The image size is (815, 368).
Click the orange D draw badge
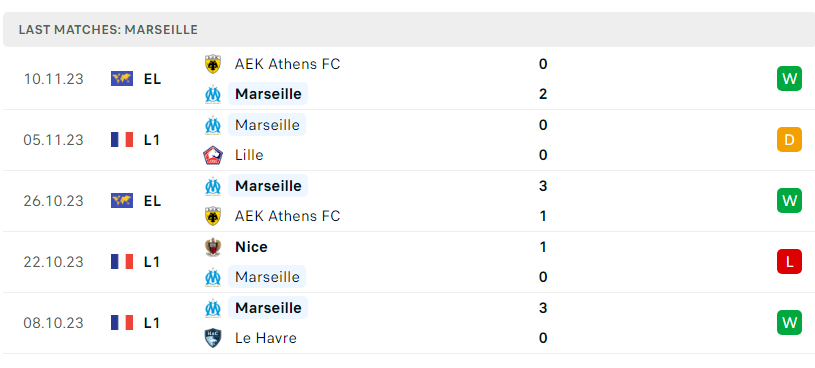(x=789, y=140)
